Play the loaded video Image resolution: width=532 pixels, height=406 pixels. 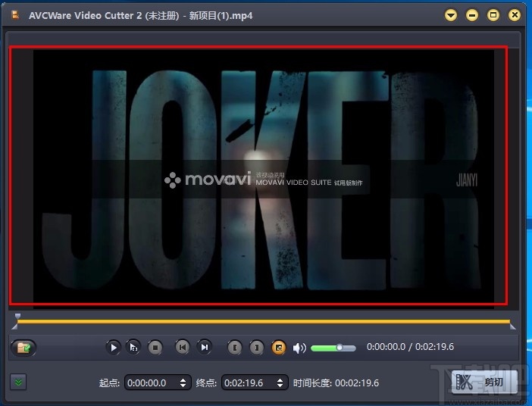[114, 348]
